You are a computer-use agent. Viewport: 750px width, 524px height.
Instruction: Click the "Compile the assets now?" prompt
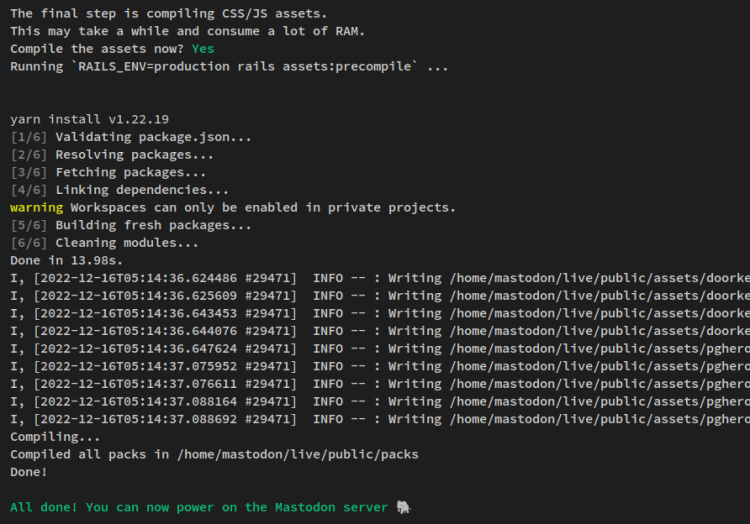tap(96, 48)
